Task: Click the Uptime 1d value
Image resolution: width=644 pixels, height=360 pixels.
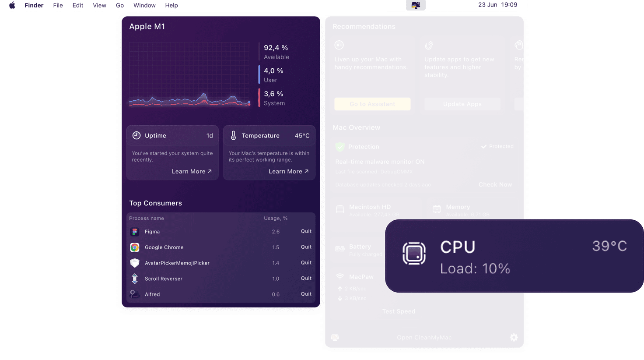Action: (210, 136)
